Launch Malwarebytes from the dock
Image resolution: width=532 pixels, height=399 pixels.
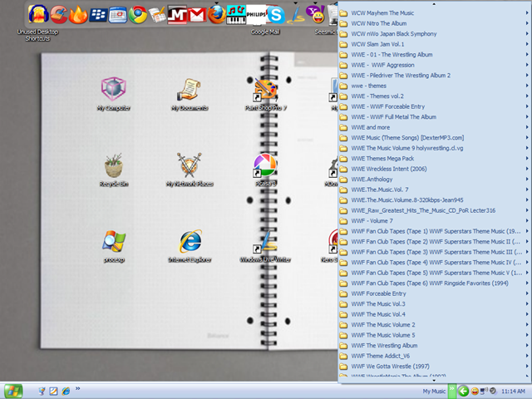pos(177,15)
